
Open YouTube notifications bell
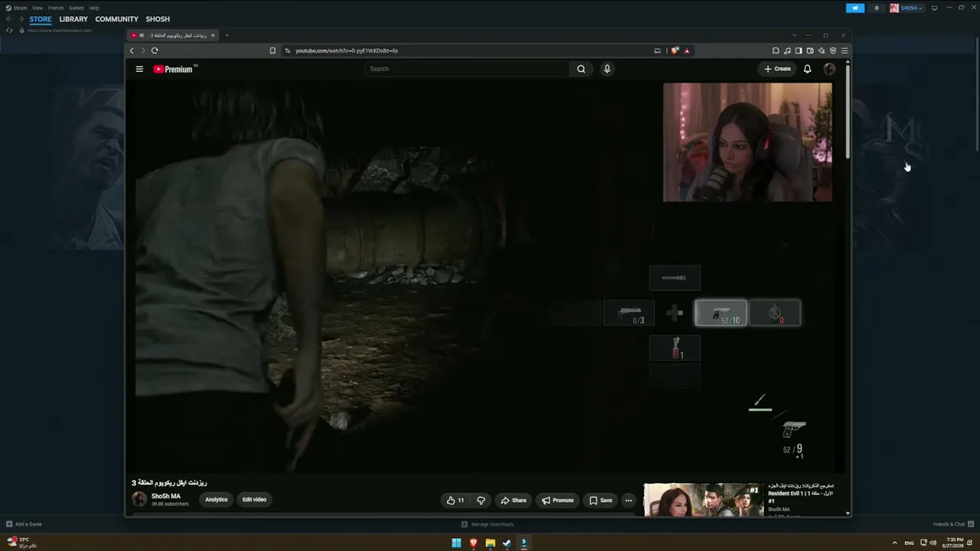(807, 69)
